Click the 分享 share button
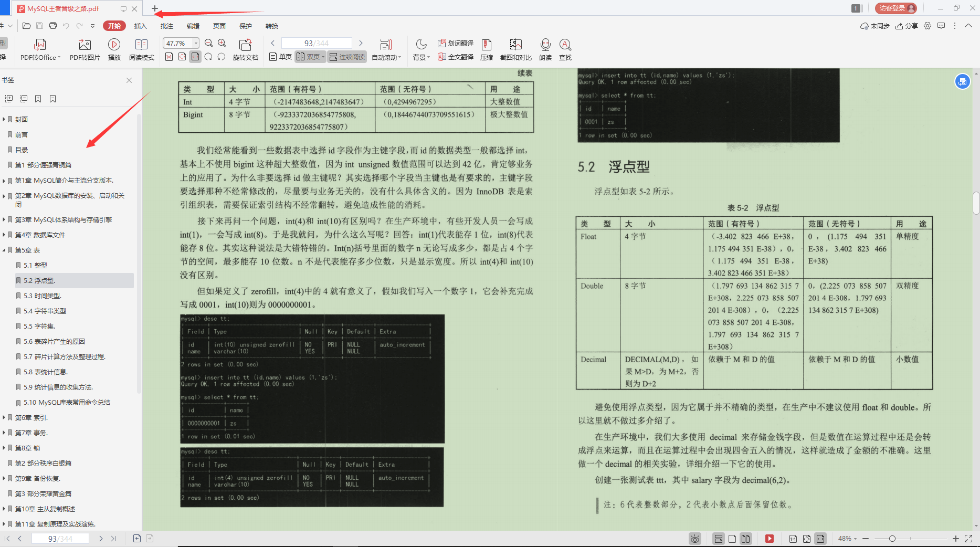Image resolution: width=980 pixels, height=547 pixels. tap(907, 25)
